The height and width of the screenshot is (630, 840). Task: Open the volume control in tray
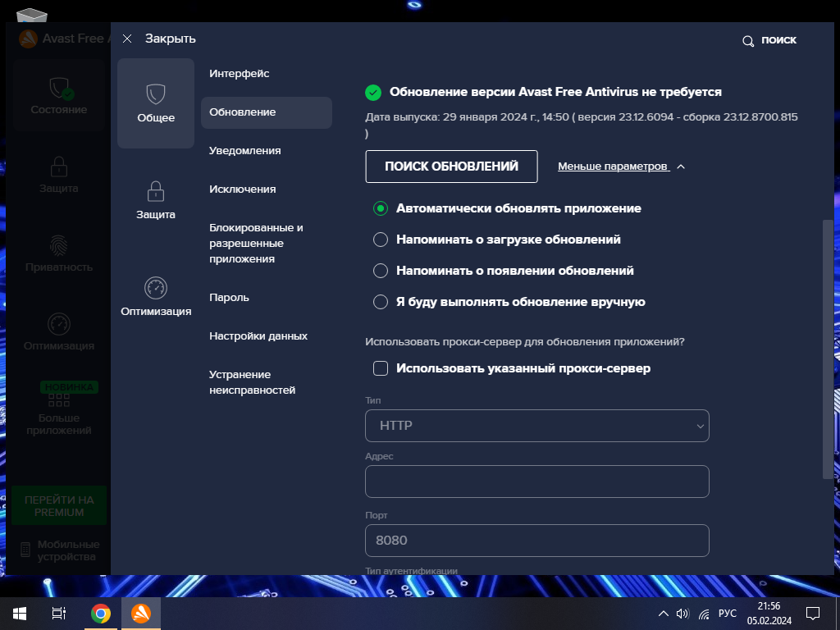[682, 614]
